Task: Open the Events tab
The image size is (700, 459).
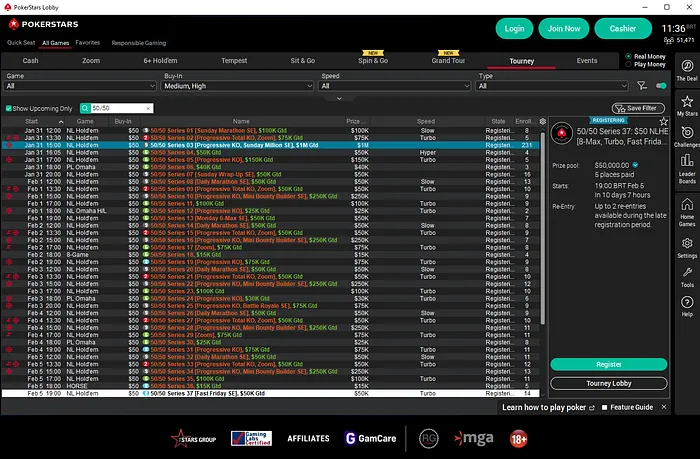Action: click(x=587, y=61)
